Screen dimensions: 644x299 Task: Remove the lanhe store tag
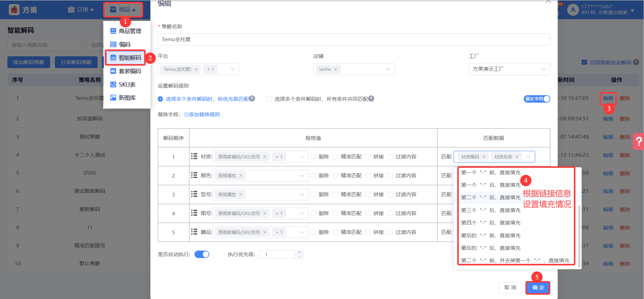click(336, 69)
